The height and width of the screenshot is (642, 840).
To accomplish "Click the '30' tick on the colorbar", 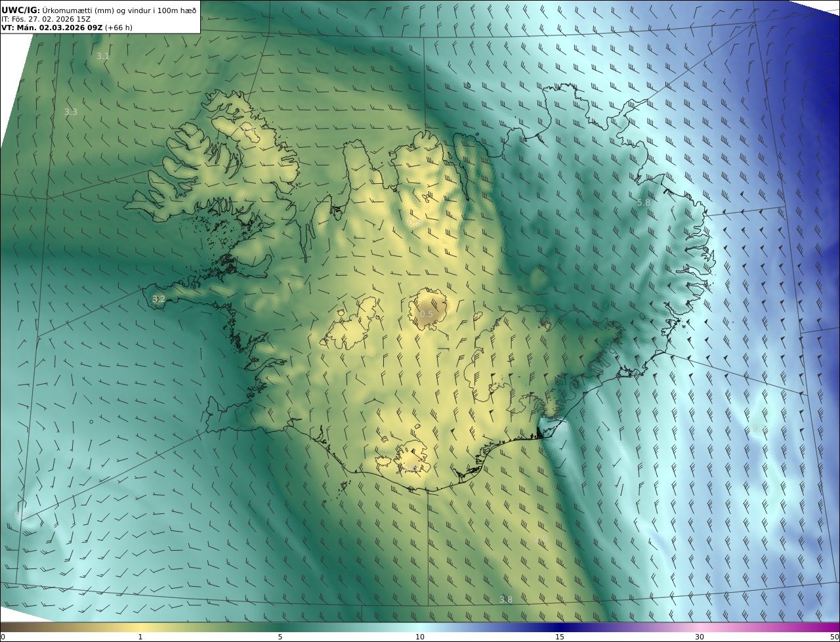I will click(x=700, y=637).
